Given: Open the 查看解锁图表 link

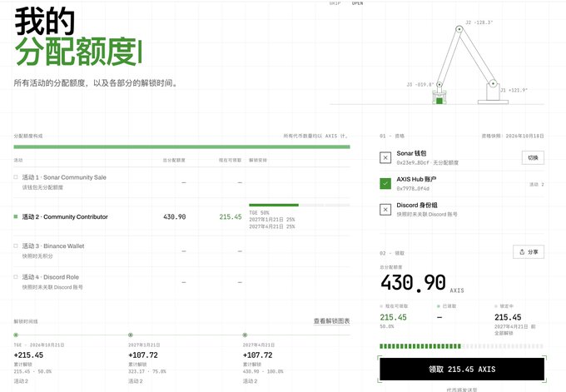Looking at the screenshot, I should (331, 321).
